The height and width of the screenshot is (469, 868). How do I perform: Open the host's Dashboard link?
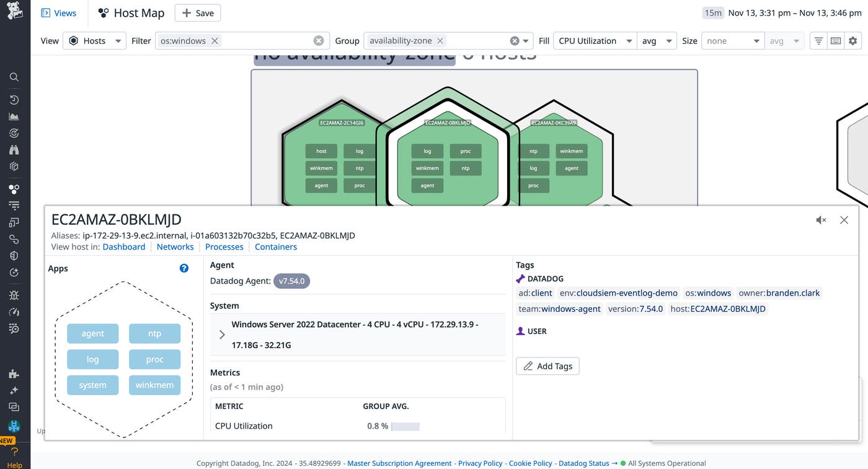(123, 246)
